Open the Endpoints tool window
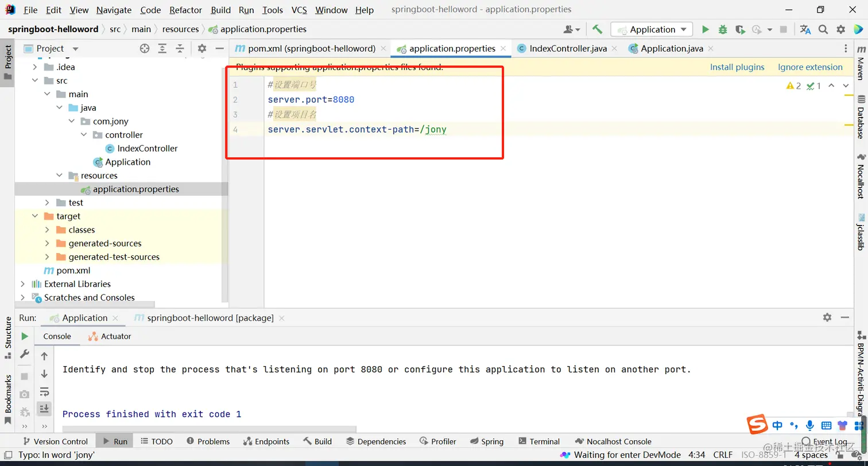Screen dimensions: 868x466 (x=266, y=441)
